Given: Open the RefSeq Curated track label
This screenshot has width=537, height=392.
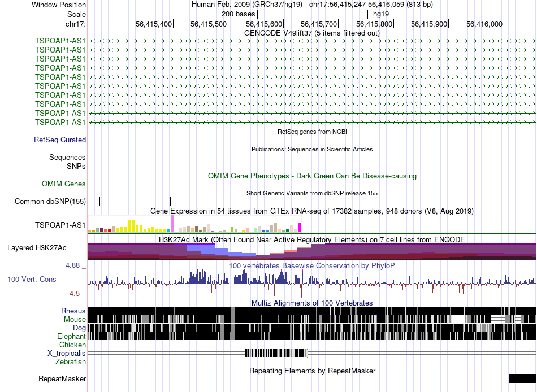Looking at the screenshot, I should point(60,140).
